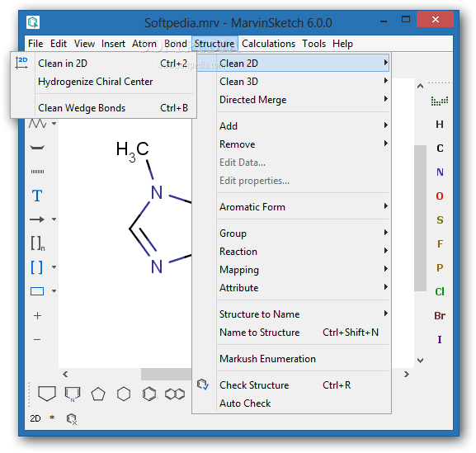Open the square brackets tool dropdown arrow
Image resolution: width=476 pixels, height=453 pixels.
tap(54, 267)
